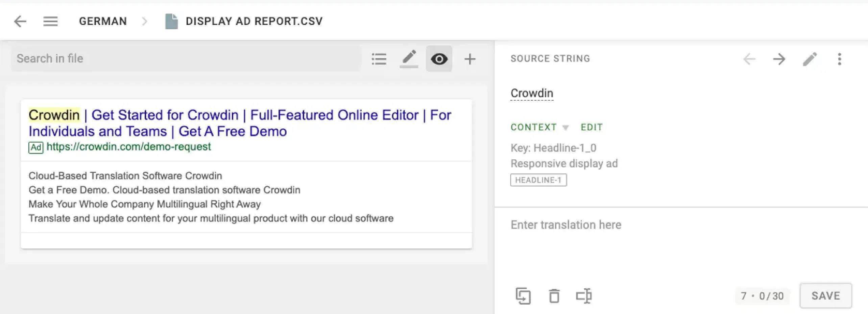
Task: Click the green EDIT context link
Action: point(592,127)
